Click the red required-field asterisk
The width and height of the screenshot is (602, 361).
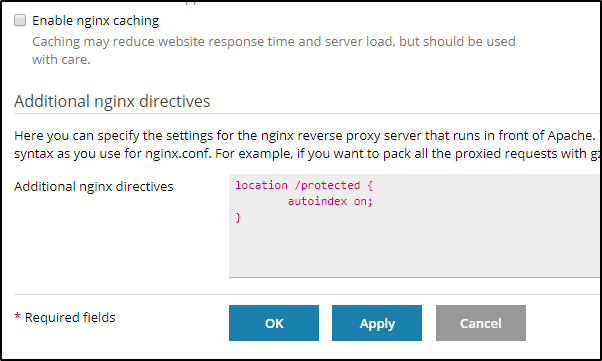(17, 317)
